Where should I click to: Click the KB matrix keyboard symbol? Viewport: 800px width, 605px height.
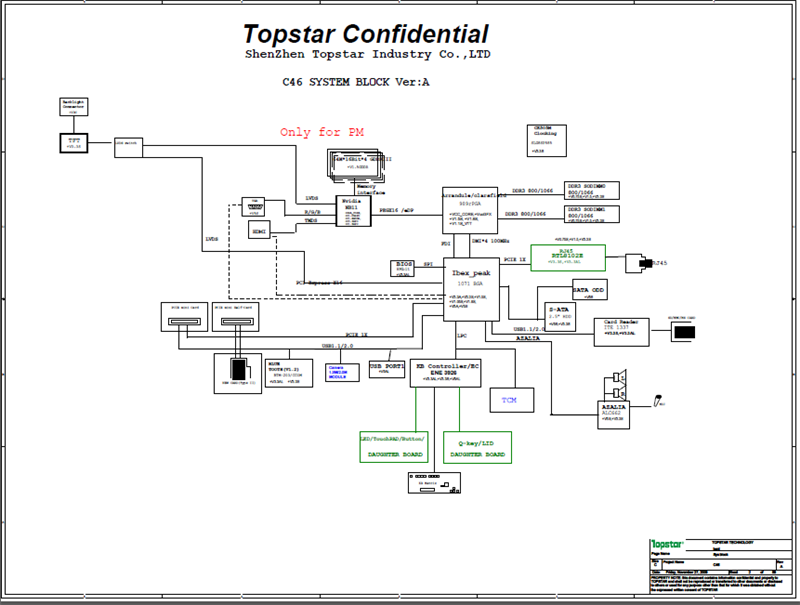(435, 481)
